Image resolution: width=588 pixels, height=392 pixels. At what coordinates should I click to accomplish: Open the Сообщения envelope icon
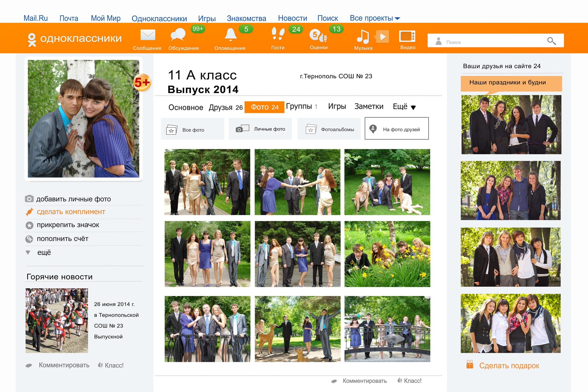148,35
